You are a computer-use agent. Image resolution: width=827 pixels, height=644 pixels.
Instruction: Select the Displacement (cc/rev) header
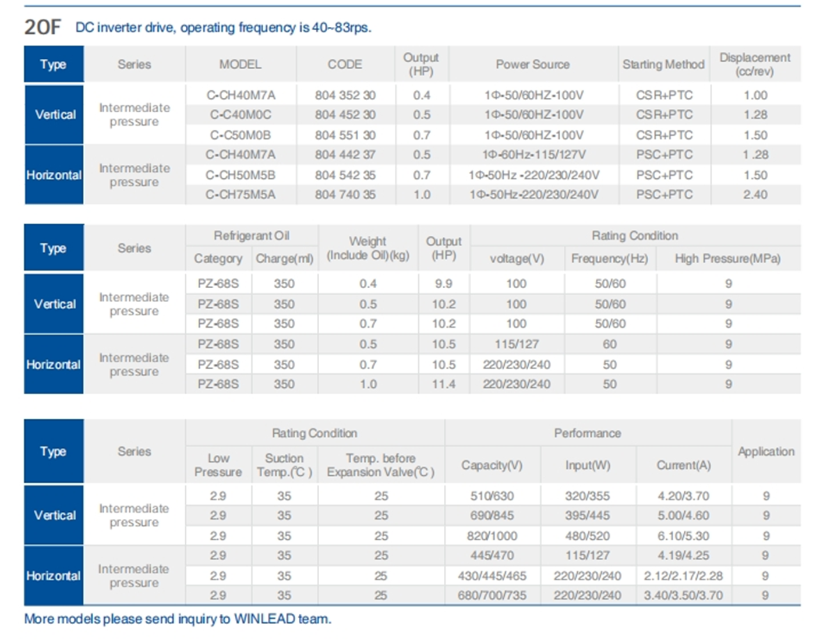click(755, 64)
